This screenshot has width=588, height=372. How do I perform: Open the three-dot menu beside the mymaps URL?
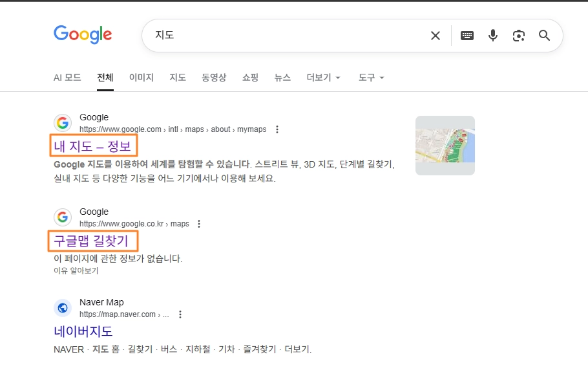[277, 129]
